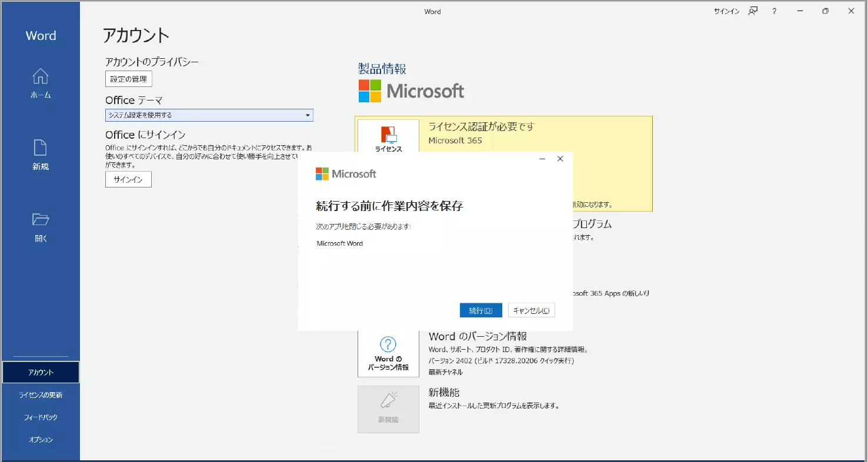Viewport: 868px width, 462px height.
Task: Minimize the Microsoft dialog window
Action: (542, 159)
